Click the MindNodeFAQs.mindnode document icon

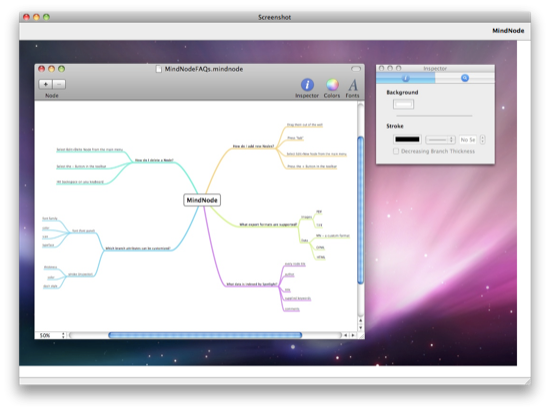point(159,69)
